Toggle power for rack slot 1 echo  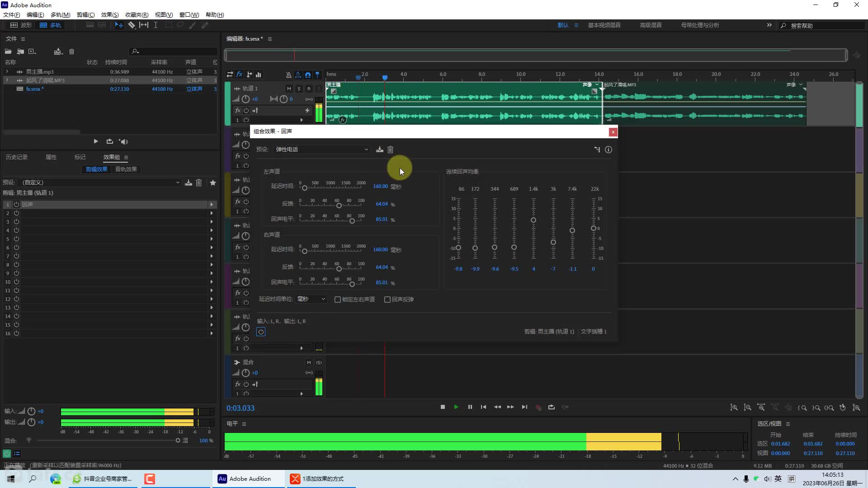16,205
